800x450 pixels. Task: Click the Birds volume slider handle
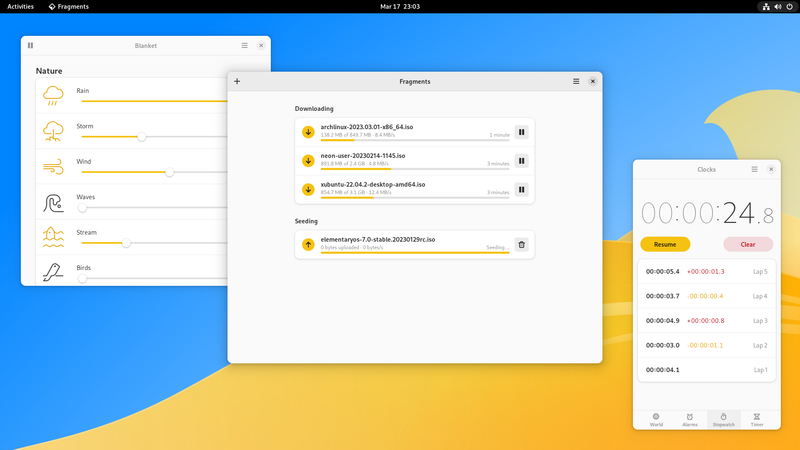click(82, 279)
